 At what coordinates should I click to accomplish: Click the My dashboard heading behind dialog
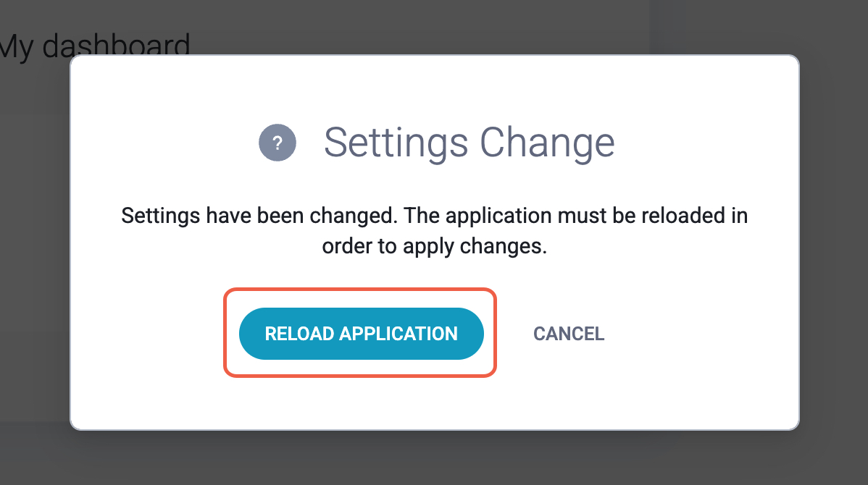pos(94,44)
